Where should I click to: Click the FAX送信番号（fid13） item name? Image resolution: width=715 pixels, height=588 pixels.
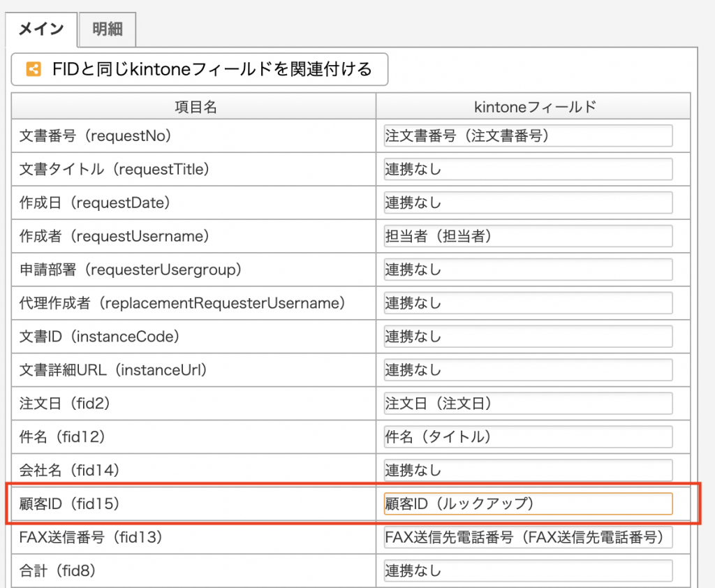tap(91, 537)
